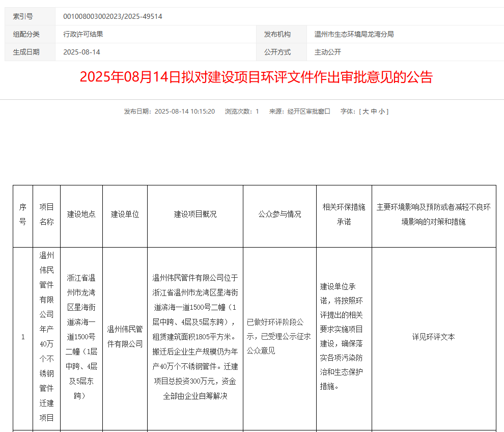Select the small font size option 小

coord(382,111)
